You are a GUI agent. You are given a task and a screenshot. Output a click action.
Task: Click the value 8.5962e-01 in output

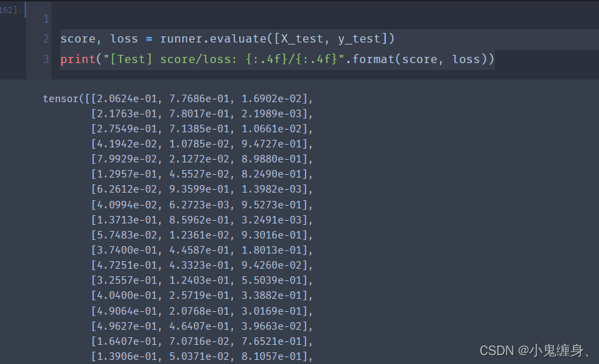[199, 220]
